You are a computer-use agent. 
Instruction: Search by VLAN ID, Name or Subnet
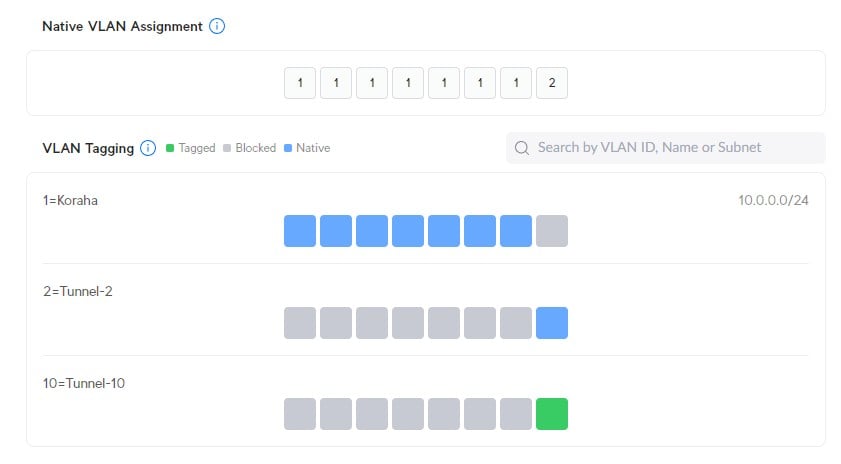(x=666, y=148)
